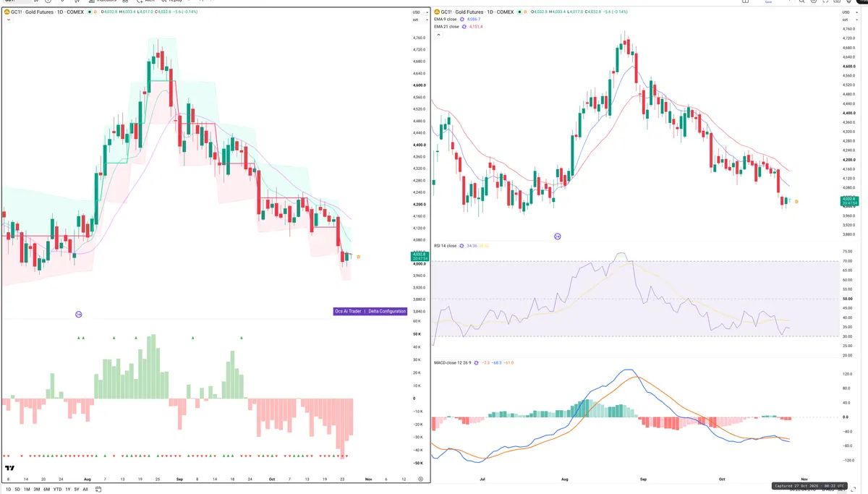Switch to the 3M date range
The image size is (868, 494).
point(36,490)
